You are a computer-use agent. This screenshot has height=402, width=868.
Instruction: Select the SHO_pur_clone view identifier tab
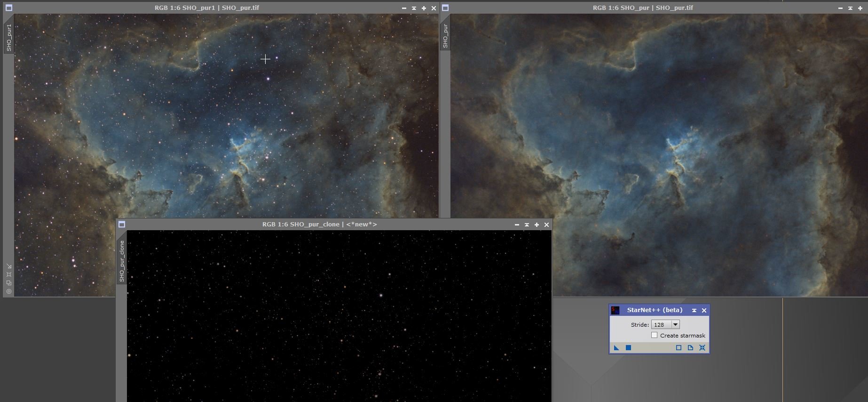coord(122,261)
